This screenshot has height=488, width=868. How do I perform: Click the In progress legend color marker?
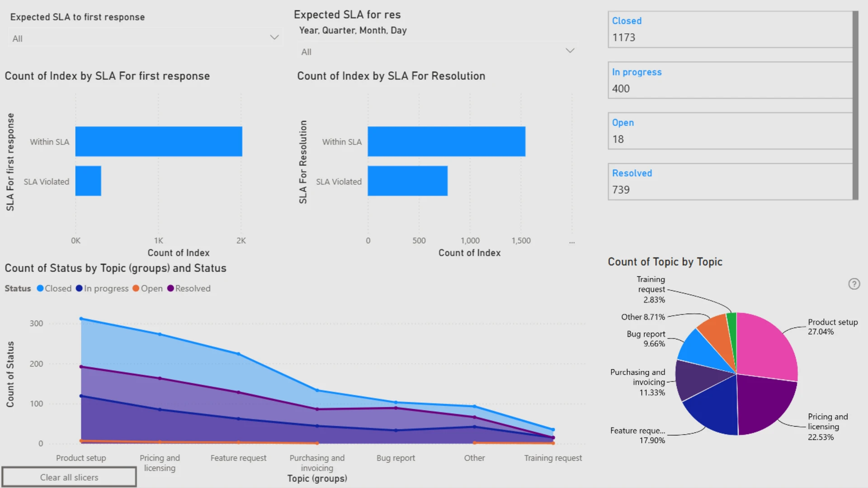tap(79, 288)
